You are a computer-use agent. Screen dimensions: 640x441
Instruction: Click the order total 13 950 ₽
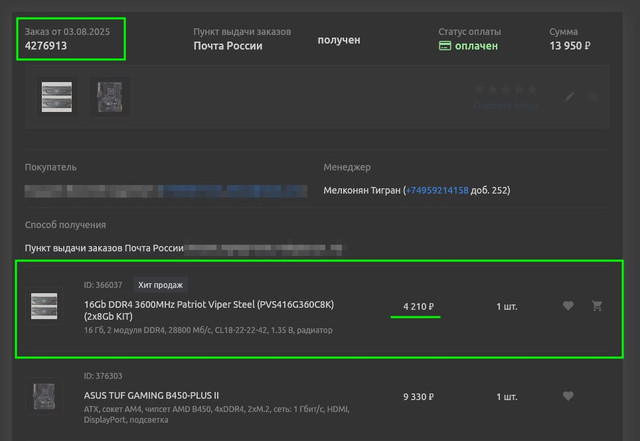[x=570, y=46]
